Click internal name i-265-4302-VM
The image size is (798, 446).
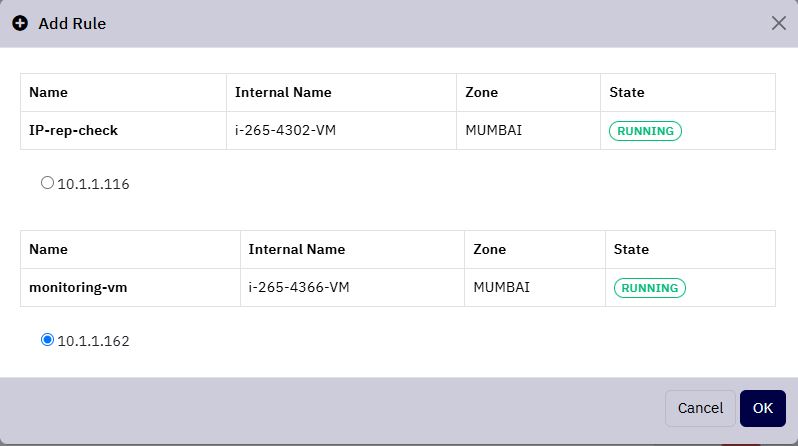point(285,130)
